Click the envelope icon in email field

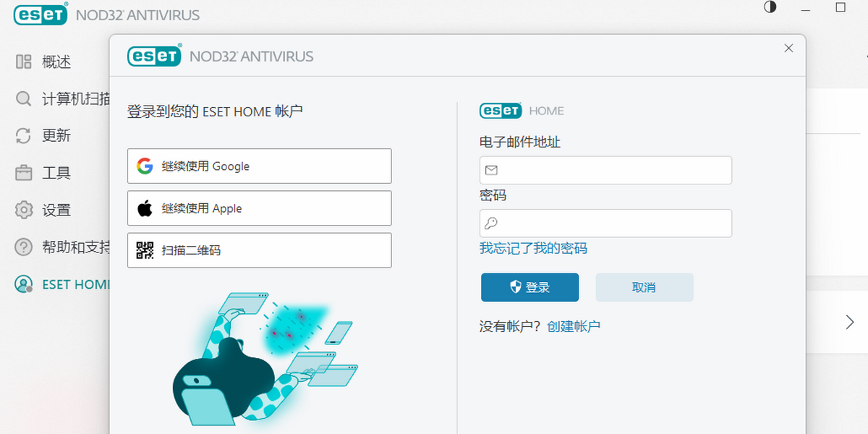[491, 170]
